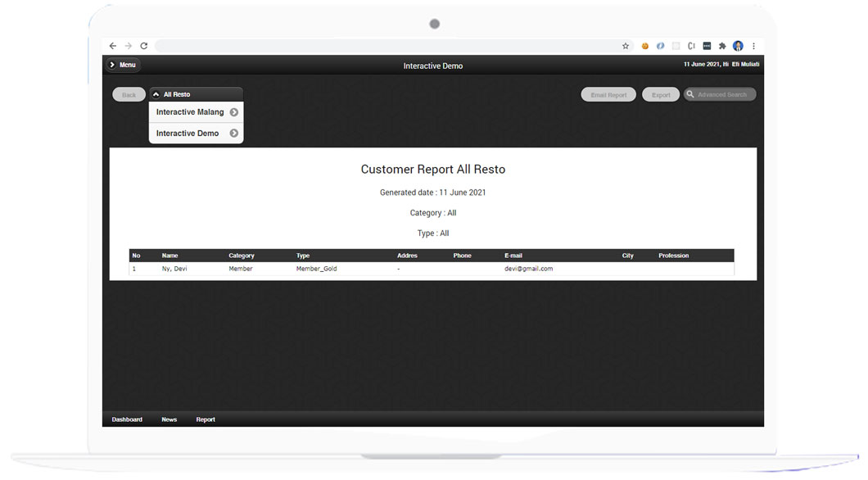
Task: Expand Interactive Malang submenu arrow
Action: 234,112
